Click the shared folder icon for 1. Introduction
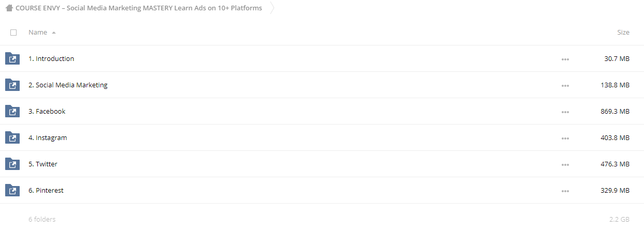 [12, 58]
